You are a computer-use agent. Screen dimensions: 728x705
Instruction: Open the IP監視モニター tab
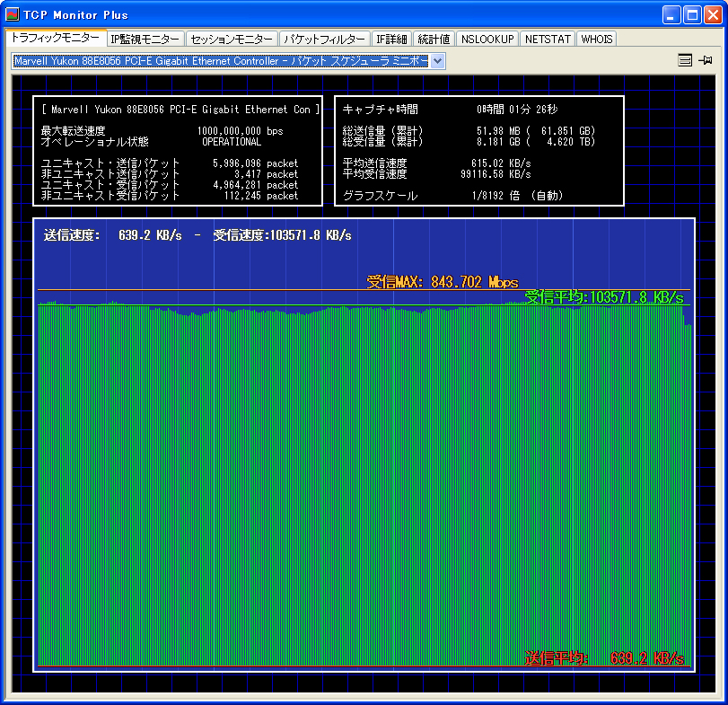pyautogui.click(x=145, y=40)
